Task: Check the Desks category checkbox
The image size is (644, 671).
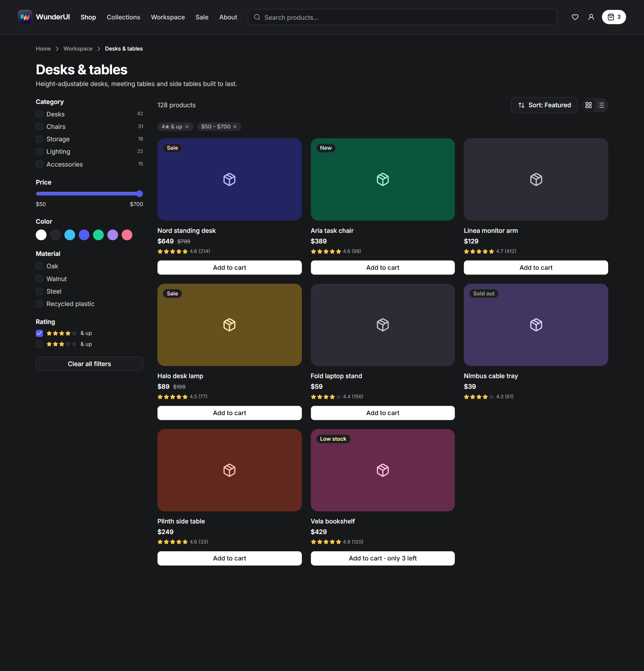Action: point(40,114)
